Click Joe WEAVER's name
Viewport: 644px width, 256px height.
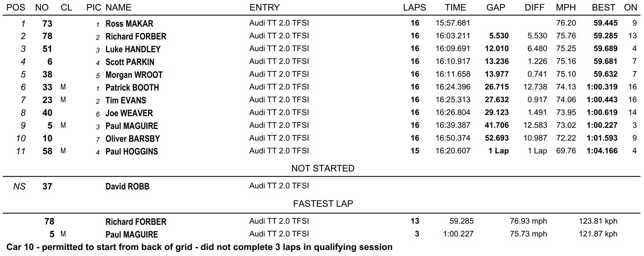coord(129,113)
